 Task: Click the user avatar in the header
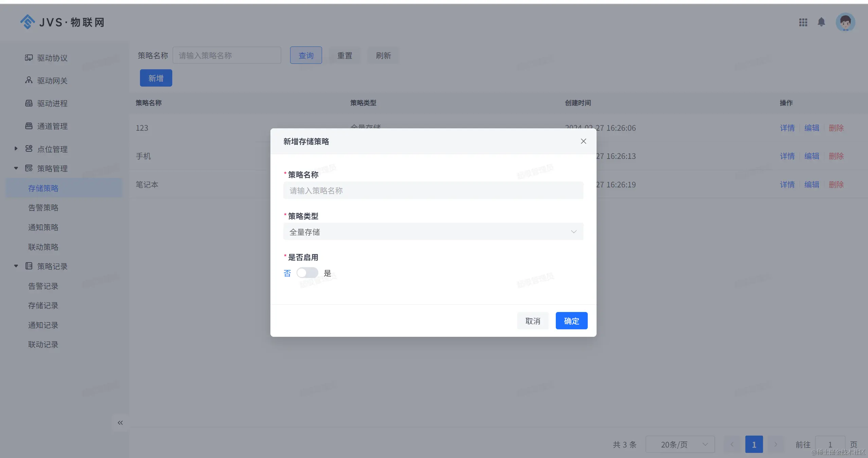pyautogui.click(x=845, y=22)
